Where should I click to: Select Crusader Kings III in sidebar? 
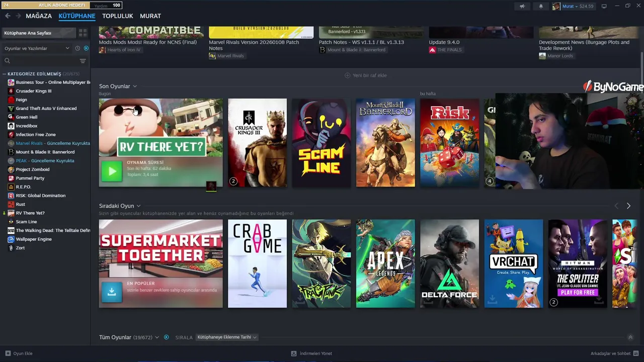[34, 91]
